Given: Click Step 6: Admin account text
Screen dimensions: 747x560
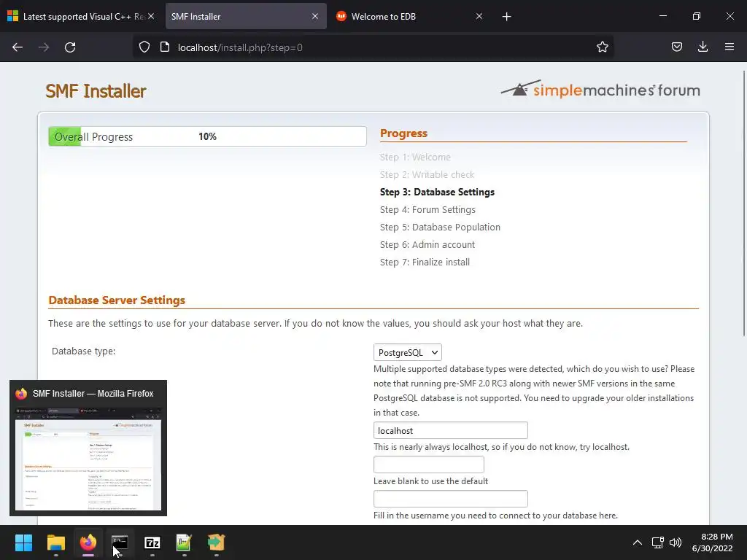Looking at the screenshot, I should coord(427,245).
